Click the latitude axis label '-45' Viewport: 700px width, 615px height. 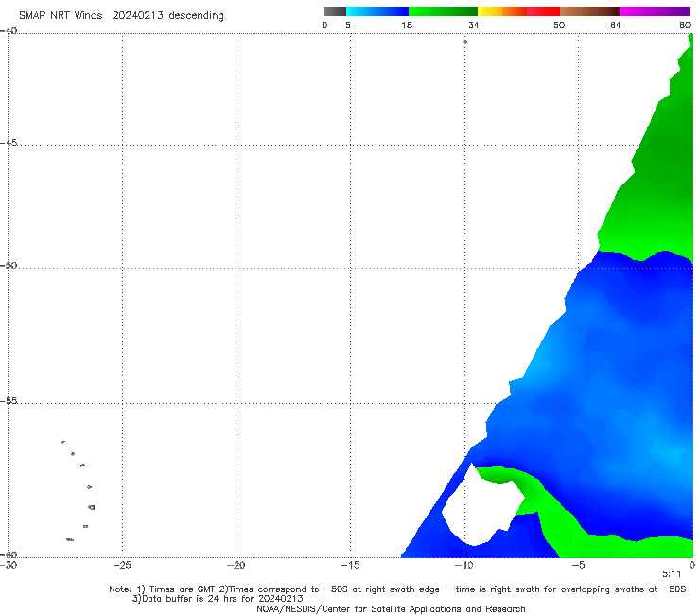click(x=9, y=143)
